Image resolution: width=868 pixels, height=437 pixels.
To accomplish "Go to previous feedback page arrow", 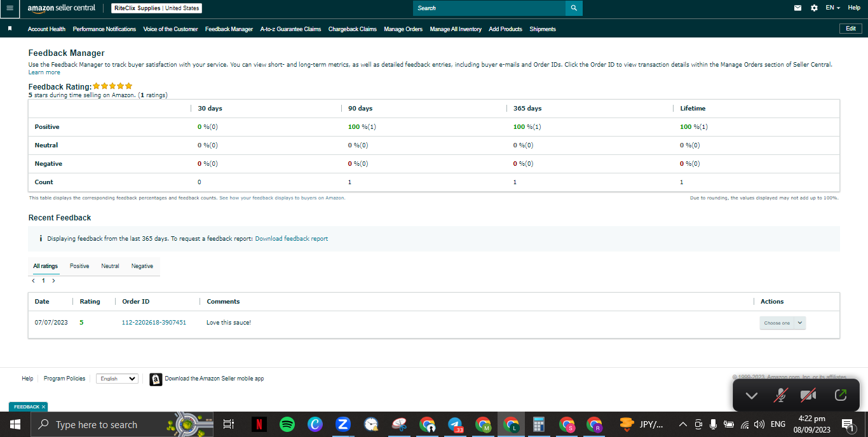I will [33, 280].
